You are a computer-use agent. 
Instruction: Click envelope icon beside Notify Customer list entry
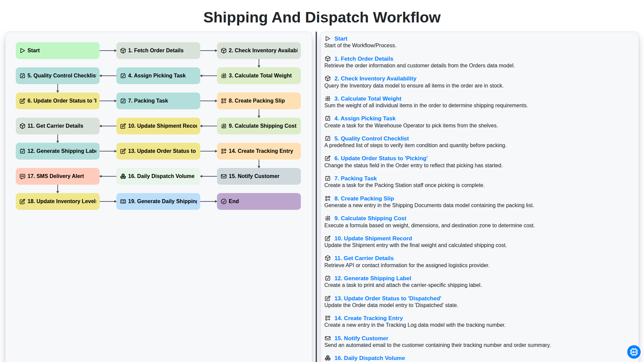[x=328, y=338]
